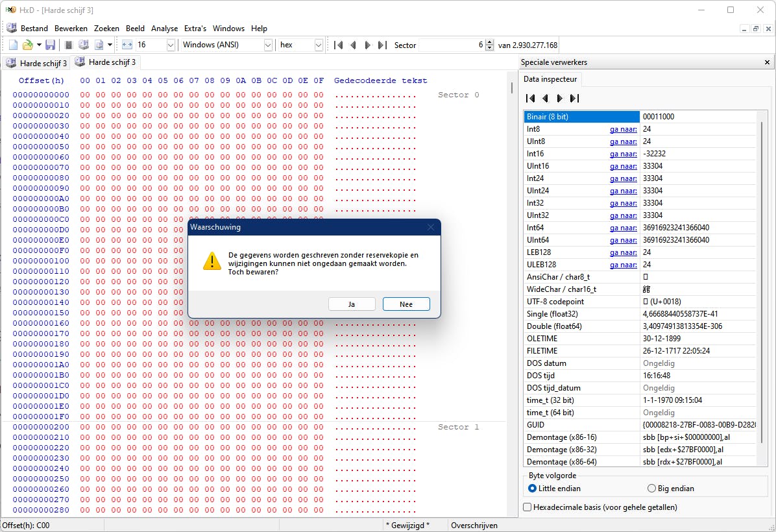
Task: Click the FILETIME value 26-12-1717 22:05:24
Action: (676, 351)
